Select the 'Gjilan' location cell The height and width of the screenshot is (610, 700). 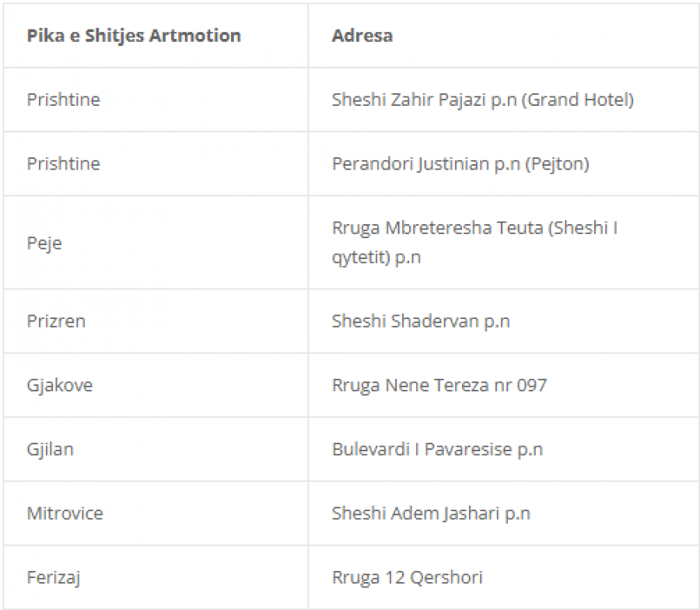(51, 448)
